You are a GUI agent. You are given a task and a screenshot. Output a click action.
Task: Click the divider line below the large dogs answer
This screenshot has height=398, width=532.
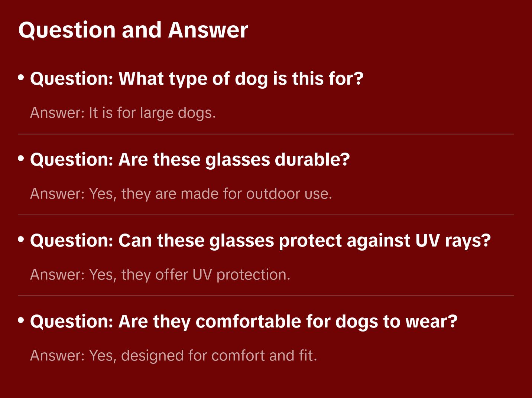tap(266, 134)
